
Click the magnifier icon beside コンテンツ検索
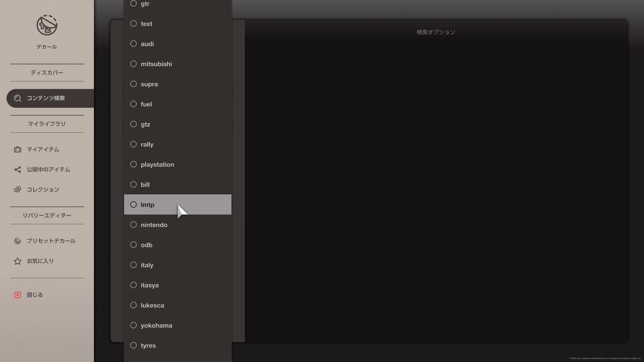click(x=18, y=98)
